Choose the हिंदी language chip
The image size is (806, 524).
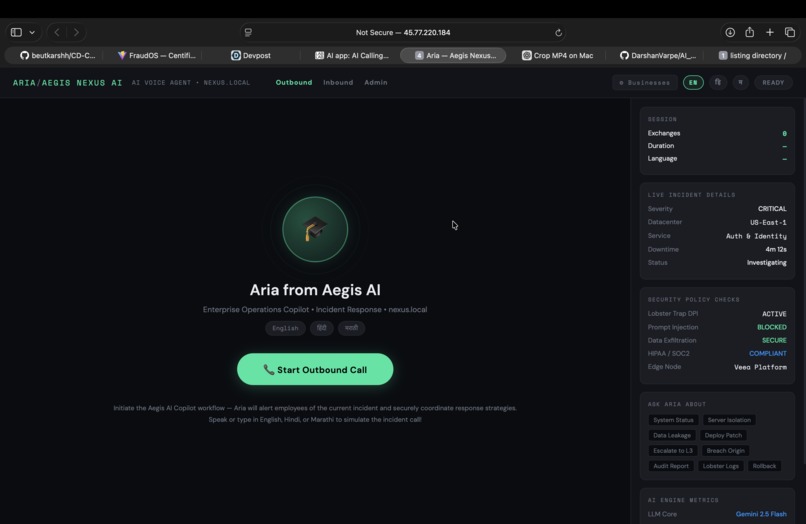[x=321, y=328]
